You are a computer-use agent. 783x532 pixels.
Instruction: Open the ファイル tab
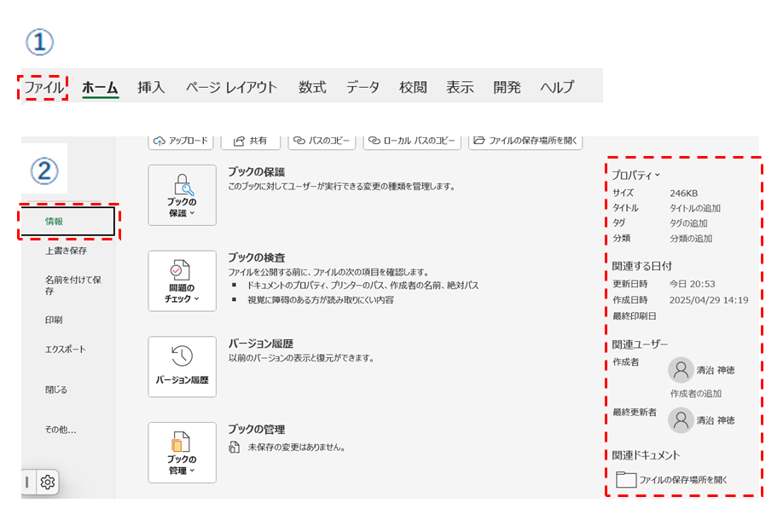coord(43,87)
